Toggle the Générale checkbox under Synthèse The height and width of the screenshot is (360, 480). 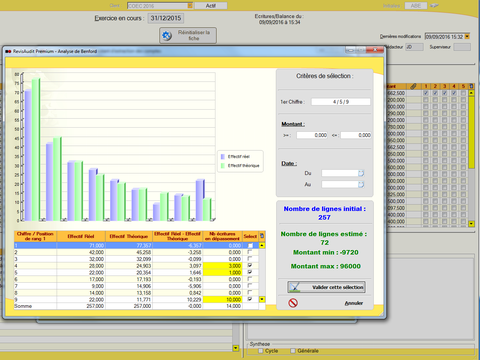point(293,351)
